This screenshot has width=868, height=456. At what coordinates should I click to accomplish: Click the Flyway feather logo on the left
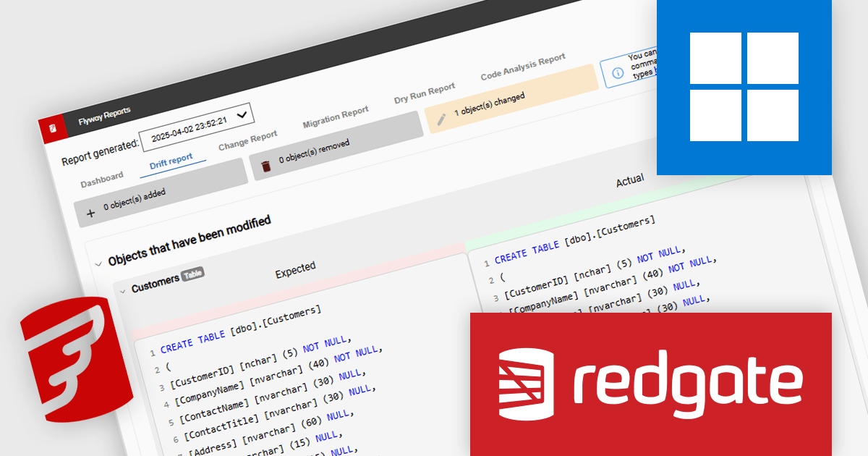pos(76,362)
